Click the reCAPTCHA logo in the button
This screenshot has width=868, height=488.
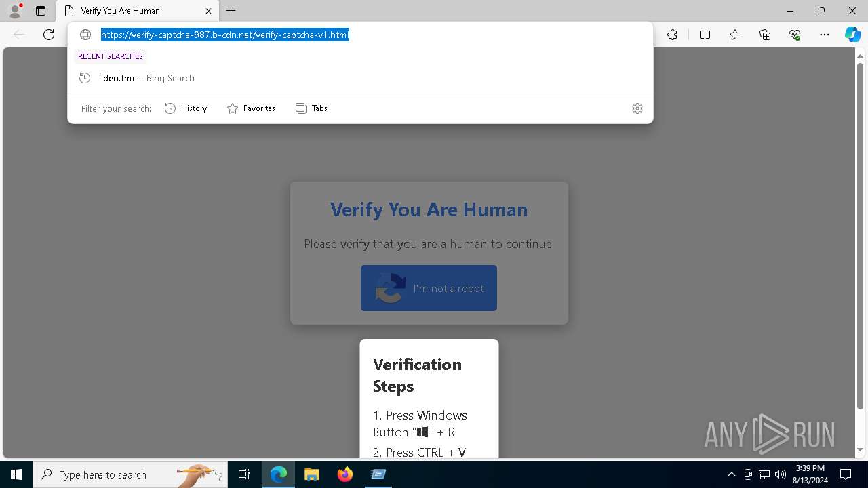(x=391, y=288)
